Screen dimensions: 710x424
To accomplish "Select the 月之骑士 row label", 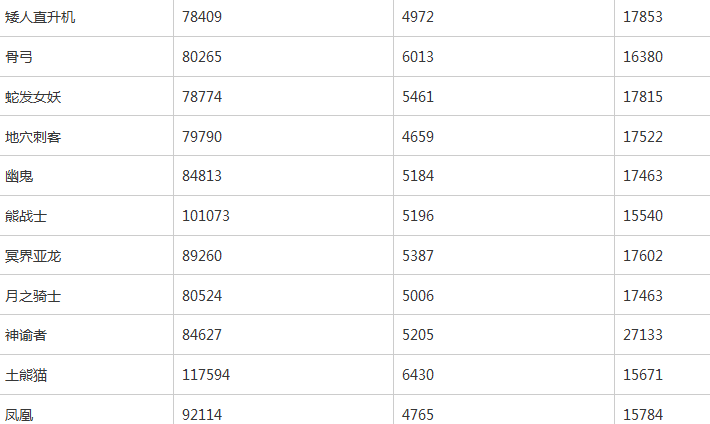I will tap(33, 296).
